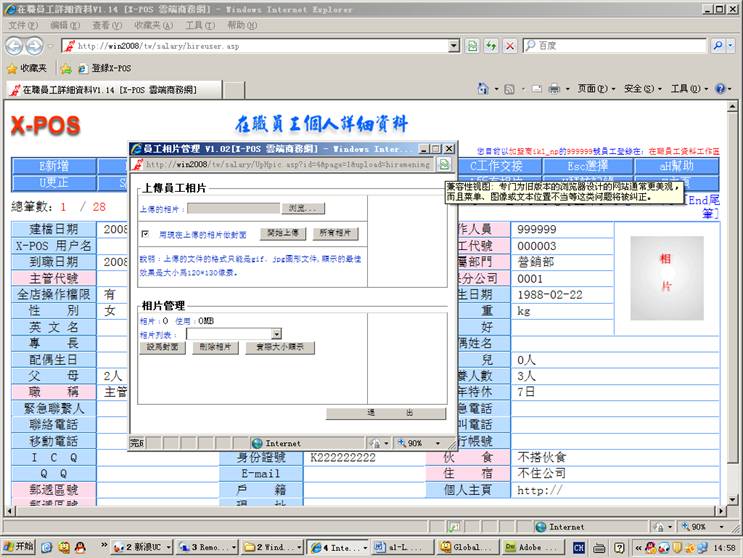Open the popup's 90% zoom dropdown

point(422,443)
